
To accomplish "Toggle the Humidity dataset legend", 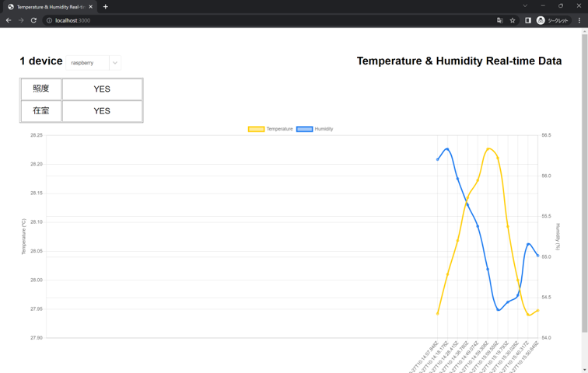I will pos(315,129).
